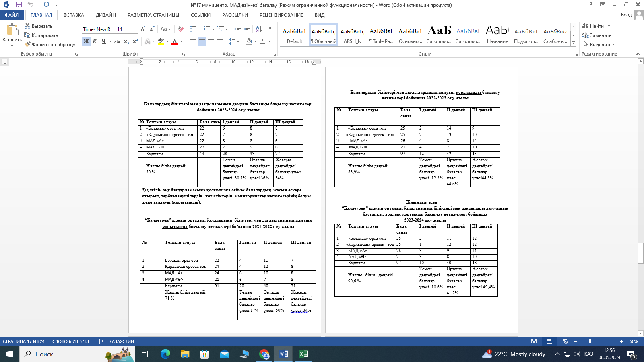
Task: Switch to the ВСТАВКА tab
Action: tap(74, 15)
